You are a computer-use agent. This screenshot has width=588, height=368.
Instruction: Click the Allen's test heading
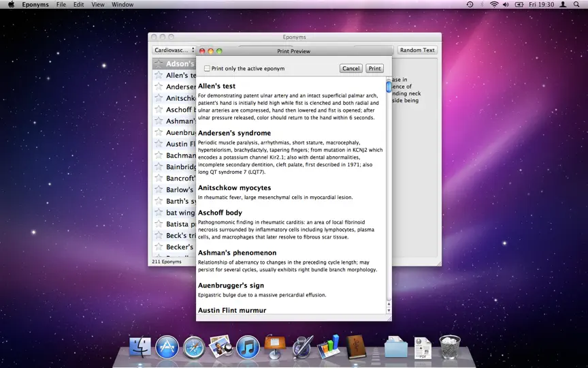click(216, 86)
